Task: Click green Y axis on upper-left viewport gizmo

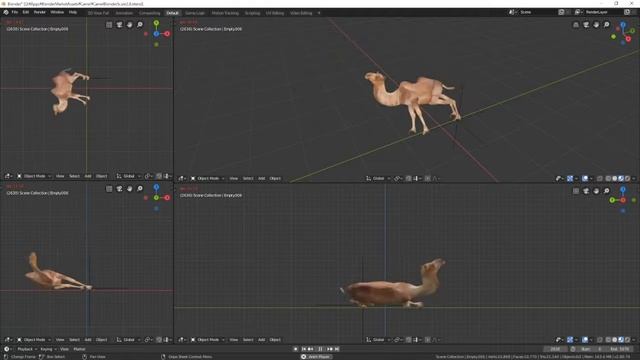Action: 156,23
